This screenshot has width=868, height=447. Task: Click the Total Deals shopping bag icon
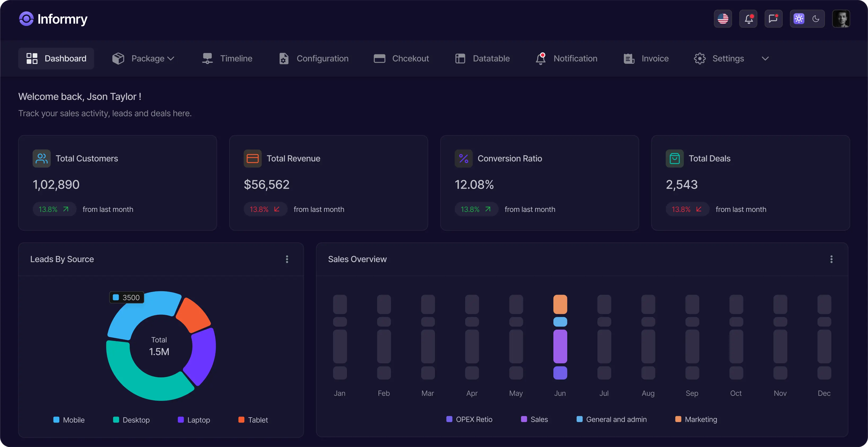tap(674, 158)
